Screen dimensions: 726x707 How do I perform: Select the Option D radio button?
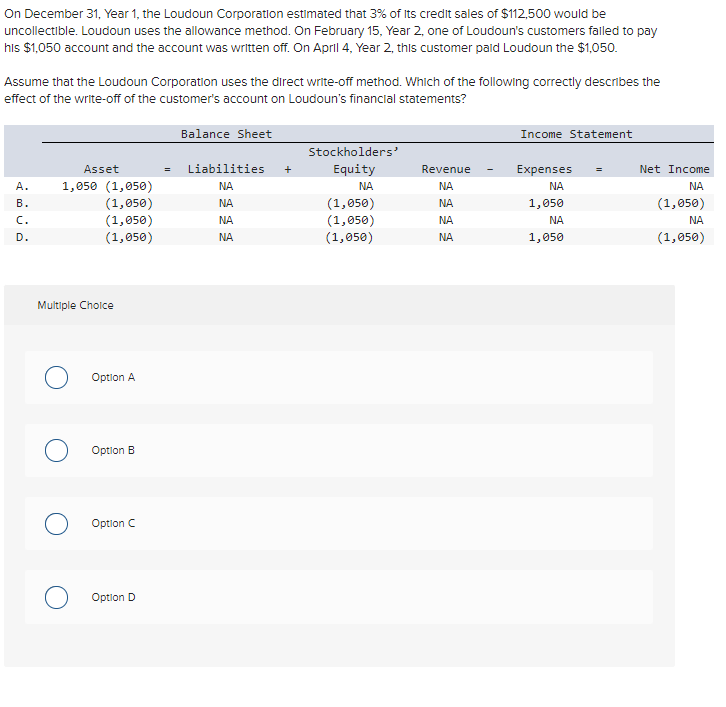coord(56,597)
